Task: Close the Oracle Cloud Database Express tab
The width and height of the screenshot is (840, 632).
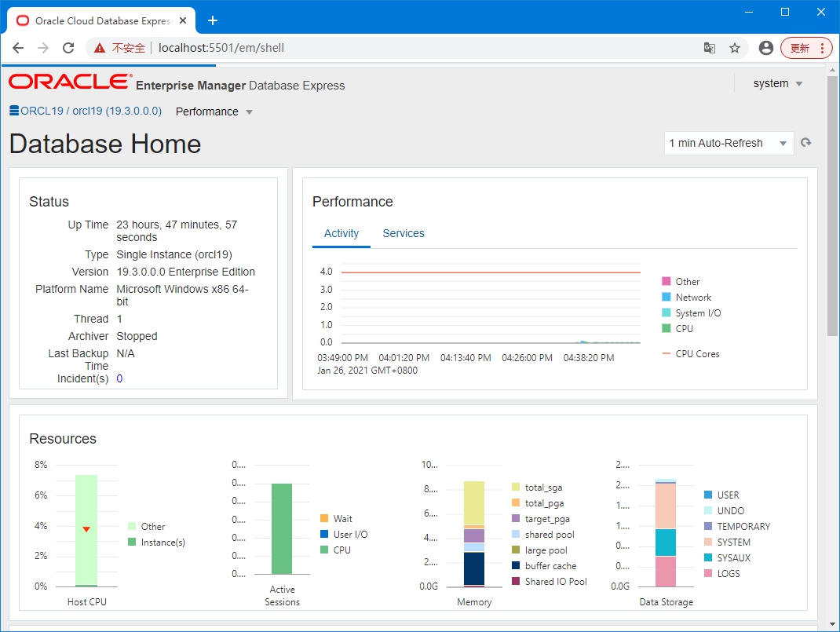Action: [183, 20]
